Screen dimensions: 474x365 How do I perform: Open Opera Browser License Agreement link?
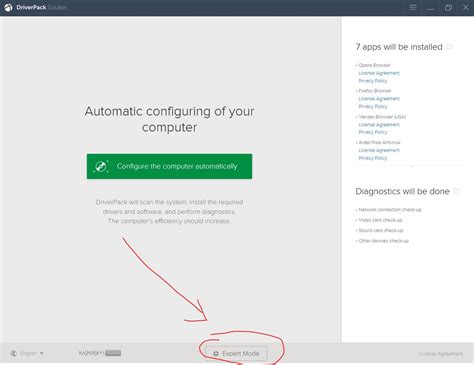pos(379,73)
